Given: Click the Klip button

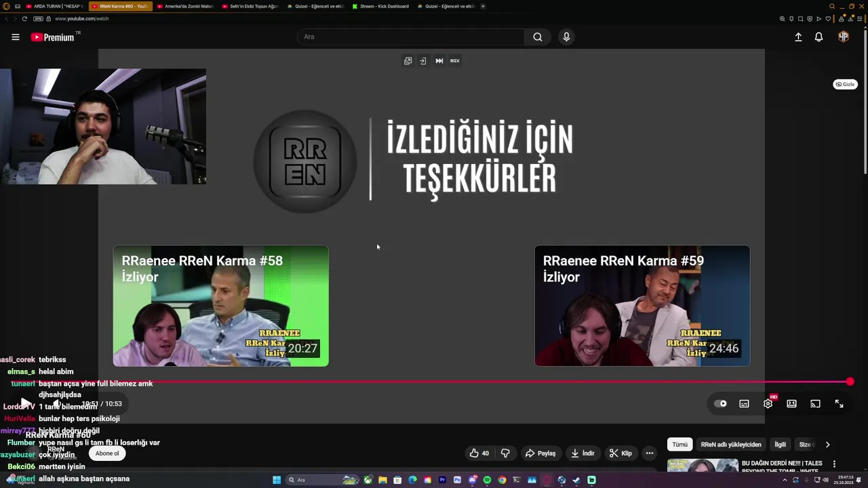Looking at the screenshot, I should [x=620, y=453].
